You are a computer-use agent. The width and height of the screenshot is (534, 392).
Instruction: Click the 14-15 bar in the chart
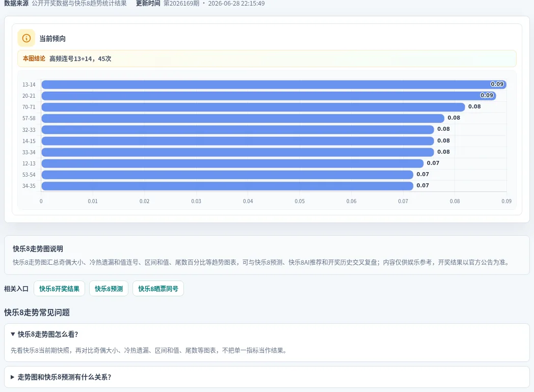click(x=238, y=141)
